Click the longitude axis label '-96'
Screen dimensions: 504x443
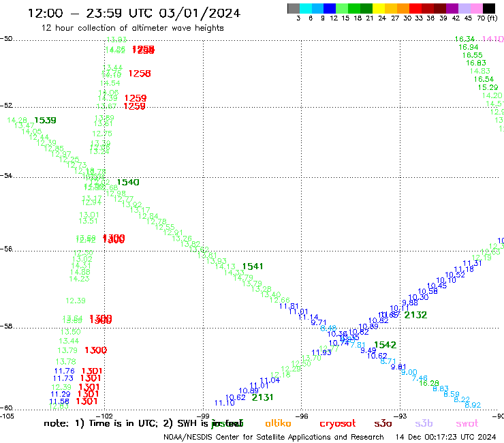click(302, 416)
